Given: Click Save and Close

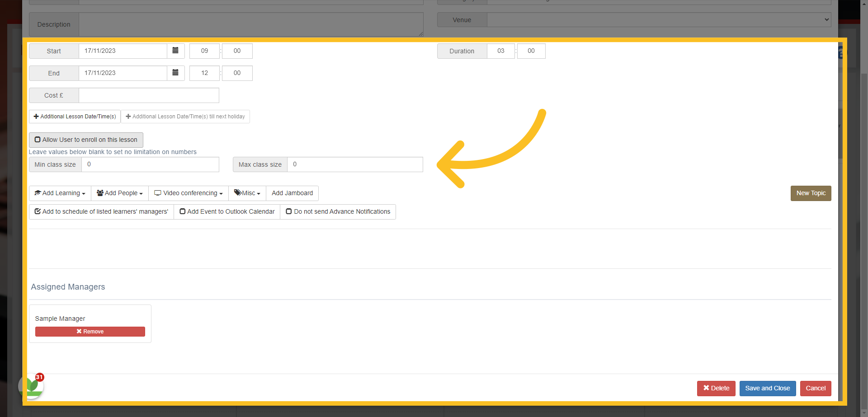Looking at the screenshot, I should click(768, 388).
